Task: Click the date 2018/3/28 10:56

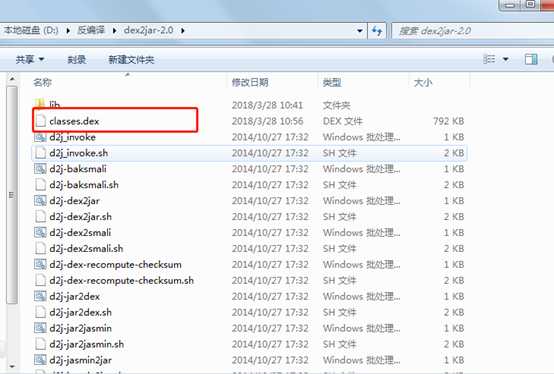Action: coord(267,121)
